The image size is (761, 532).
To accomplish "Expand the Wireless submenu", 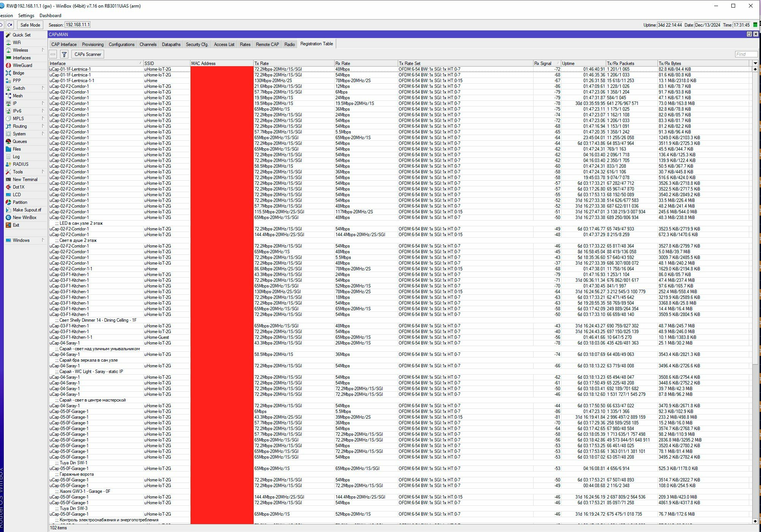I will (x=43, y=50).
